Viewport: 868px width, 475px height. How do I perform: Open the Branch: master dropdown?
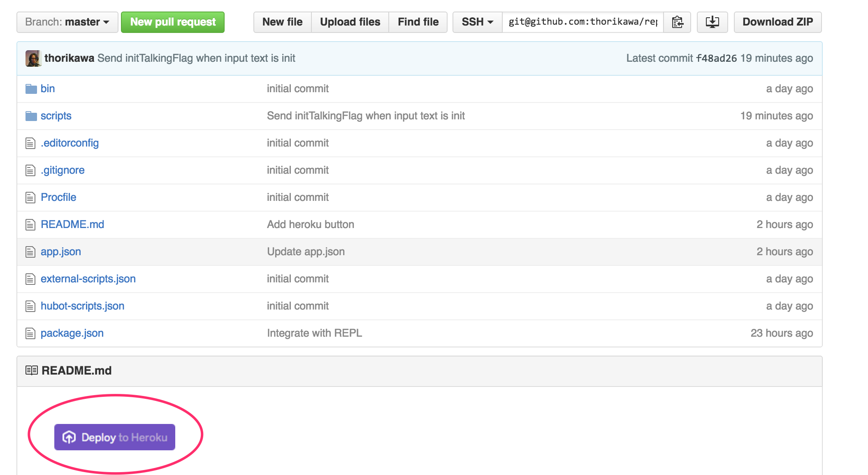coord(67,22)
